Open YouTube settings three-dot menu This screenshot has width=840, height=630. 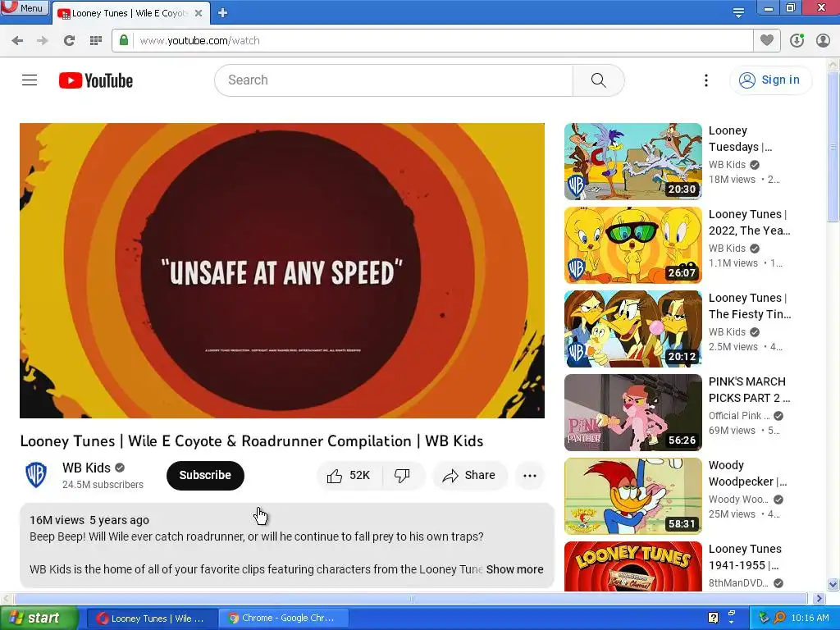pos(706,80)
